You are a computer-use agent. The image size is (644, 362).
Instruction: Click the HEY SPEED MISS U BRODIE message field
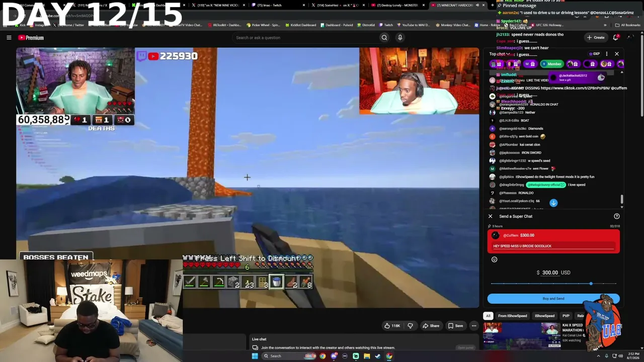553,246
